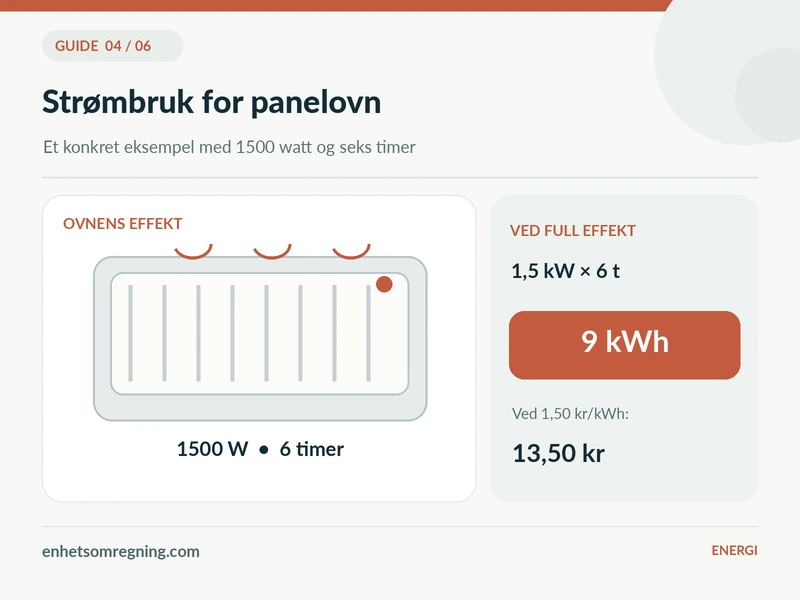Image resolution: width=800 pixels, height=600 pixels.
Task: Click the red indicator dot on heater
Action: (384, 284)
